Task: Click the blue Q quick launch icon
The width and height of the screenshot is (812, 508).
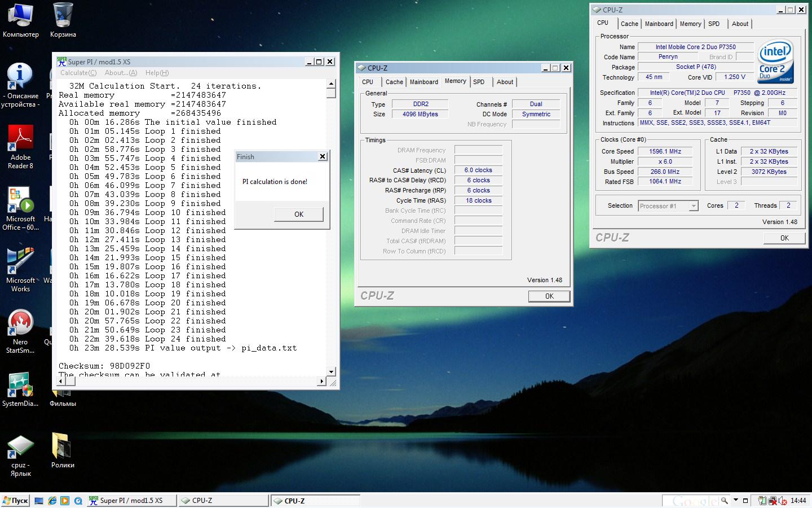Action: pos(78,501)
